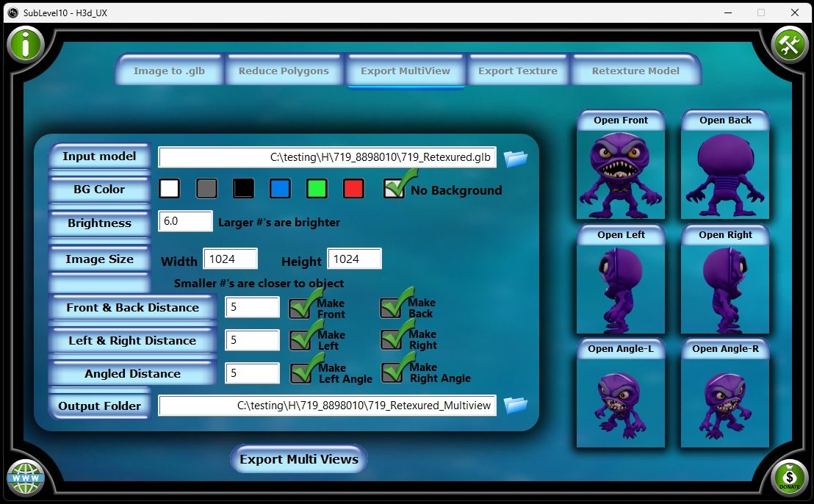Switch to the Reduce Polygons tab
The width and height of the screenshot is (814, 504).
tap(284, 70)
